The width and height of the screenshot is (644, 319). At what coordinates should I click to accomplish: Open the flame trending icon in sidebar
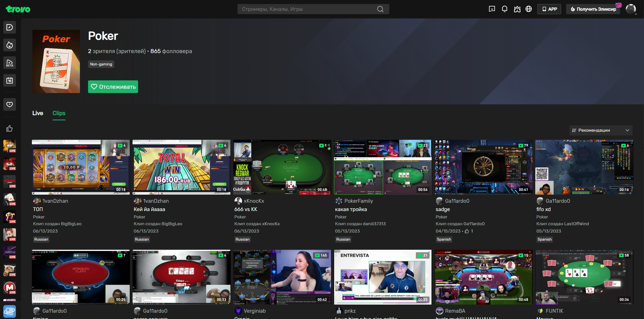click(10, 45)
